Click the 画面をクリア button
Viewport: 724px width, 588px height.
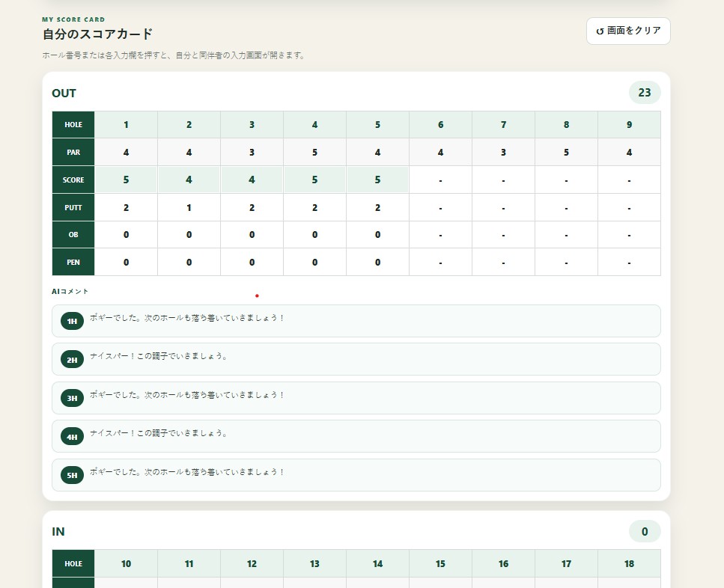tap(628, 31)
